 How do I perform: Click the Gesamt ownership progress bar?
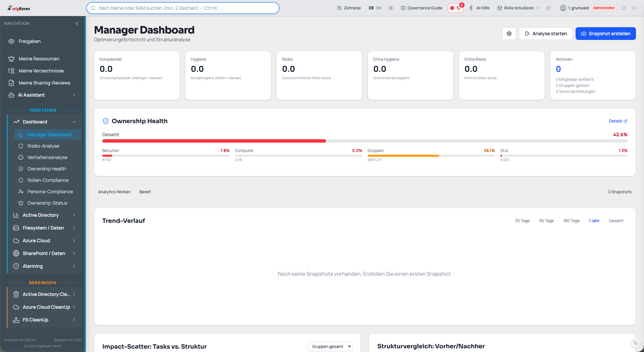click(365, 141)
